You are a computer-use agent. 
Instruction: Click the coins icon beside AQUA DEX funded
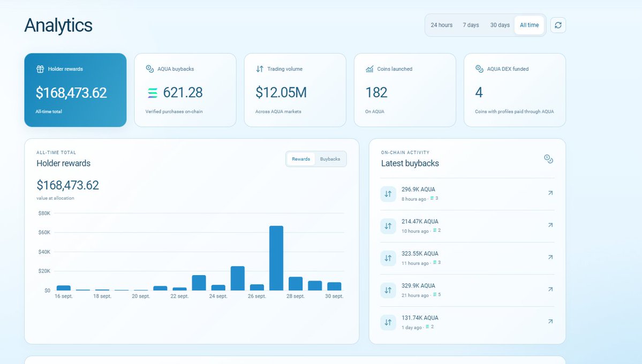click(479, 69)
